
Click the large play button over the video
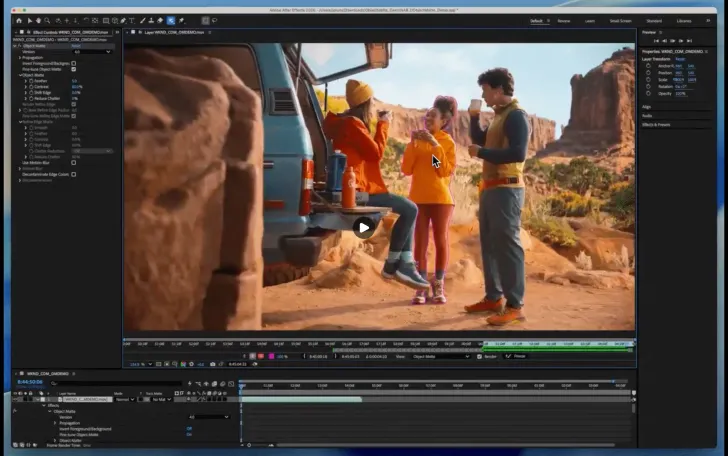(364, 228)
